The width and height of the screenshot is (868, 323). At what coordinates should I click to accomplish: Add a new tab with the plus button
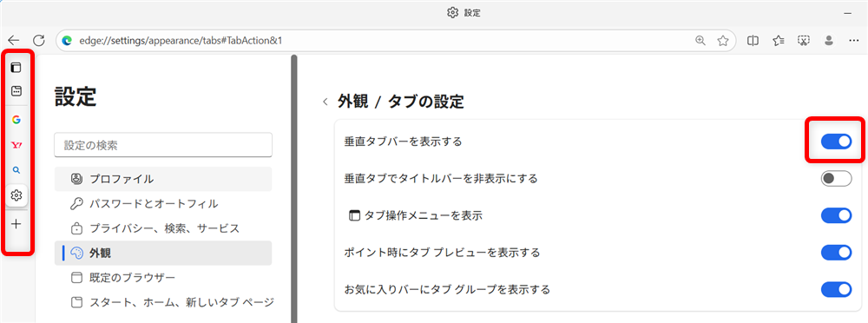(16, 224)
